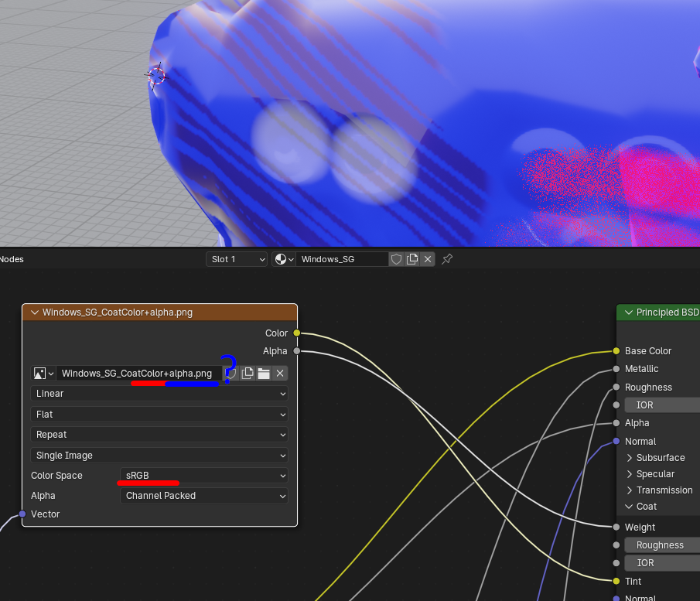Collapse the Coat panel
The width and height of the screenshot is (700, 601).
click(x=629, y=507)
